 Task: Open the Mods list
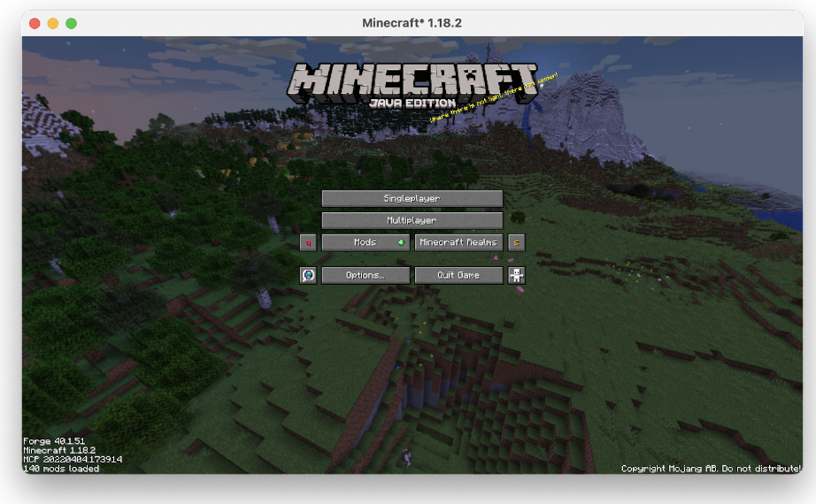pos(366,242)
